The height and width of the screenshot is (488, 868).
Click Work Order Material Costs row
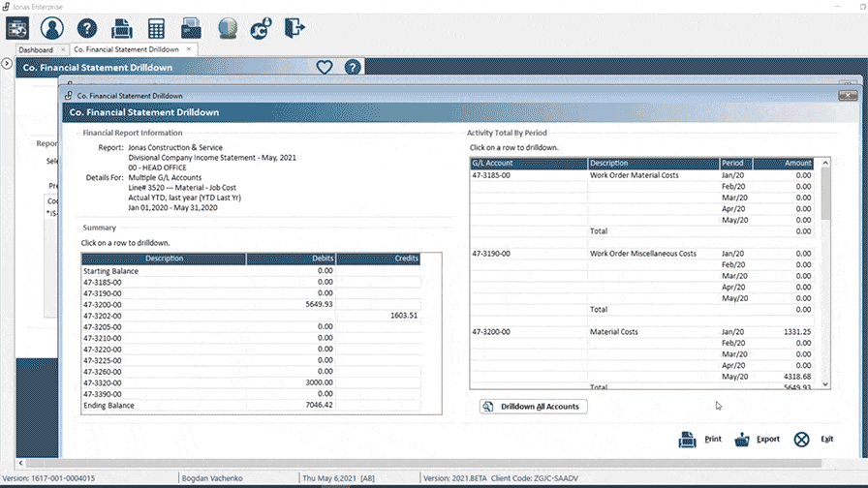click(x=641, y=175)
